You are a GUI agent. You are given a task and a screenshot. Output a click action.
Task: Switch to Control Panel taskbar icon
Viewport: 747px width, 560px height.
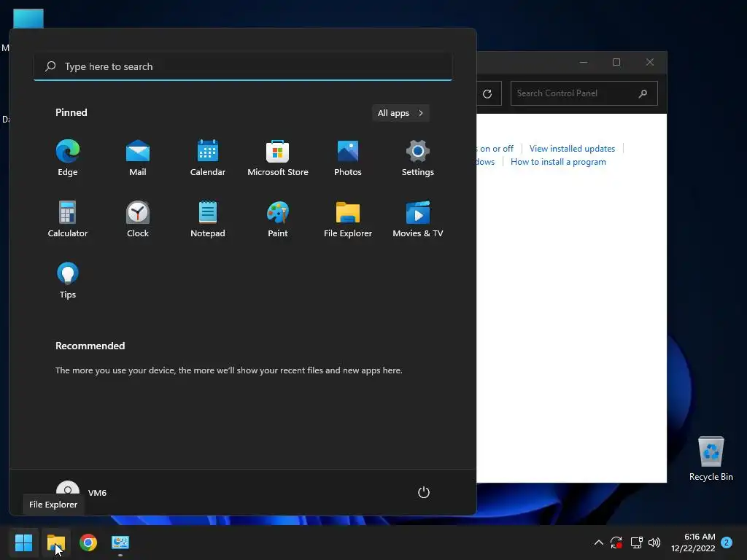(x=120, y=542)
